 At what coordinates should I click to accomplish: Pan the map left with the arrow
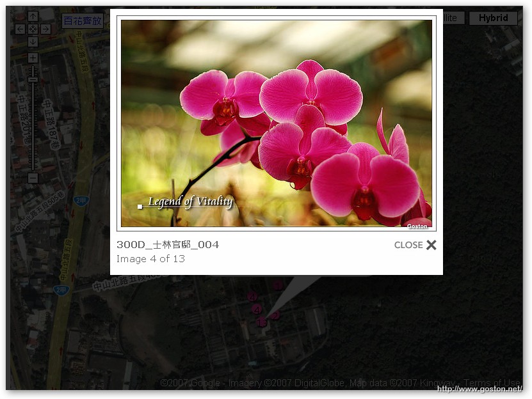[x=20, y=29]
